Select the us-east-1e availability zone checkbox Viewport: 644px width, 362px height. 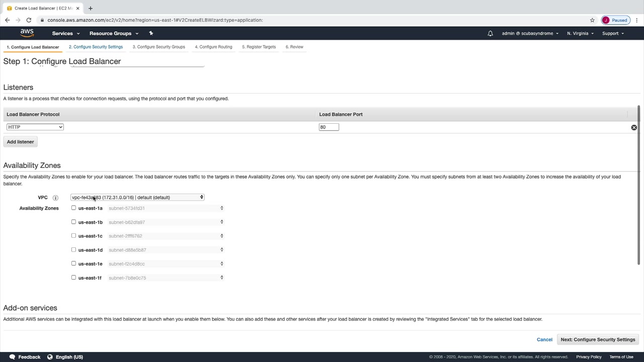pos(73,263)
